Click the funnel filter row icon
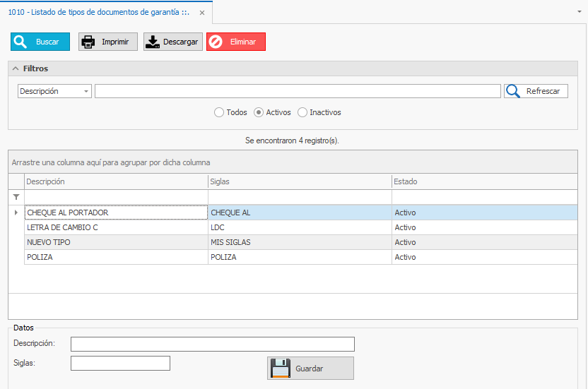This screenshot has height=389, width=588. pyautogui.click(x=16, y=197)
